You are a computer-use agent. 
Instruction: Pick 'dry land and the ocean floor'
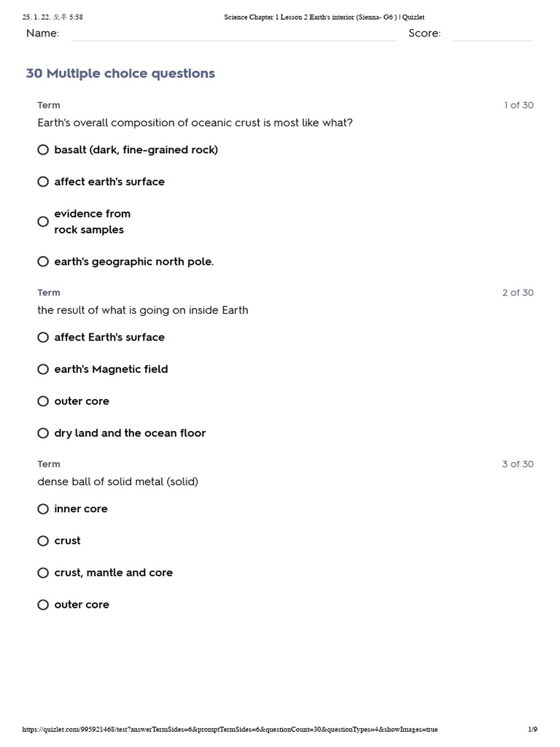coord(43,433)
